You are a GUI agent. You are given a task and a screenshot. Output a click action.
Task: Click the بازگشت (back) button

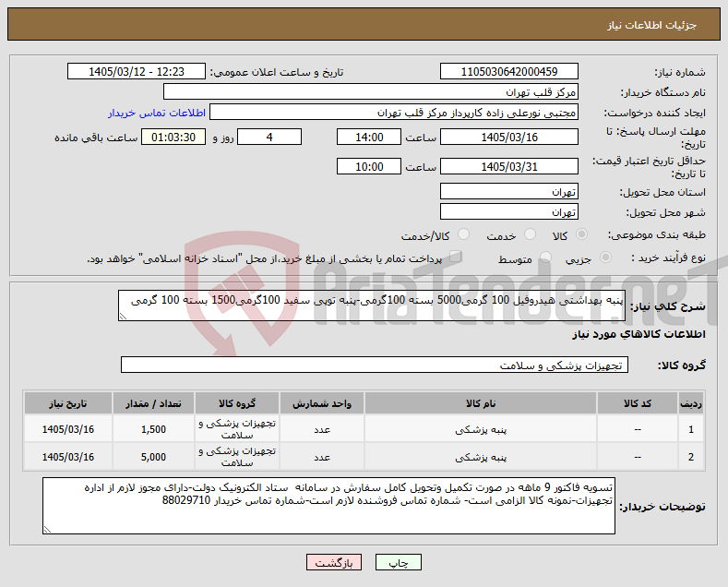(334, 562)
